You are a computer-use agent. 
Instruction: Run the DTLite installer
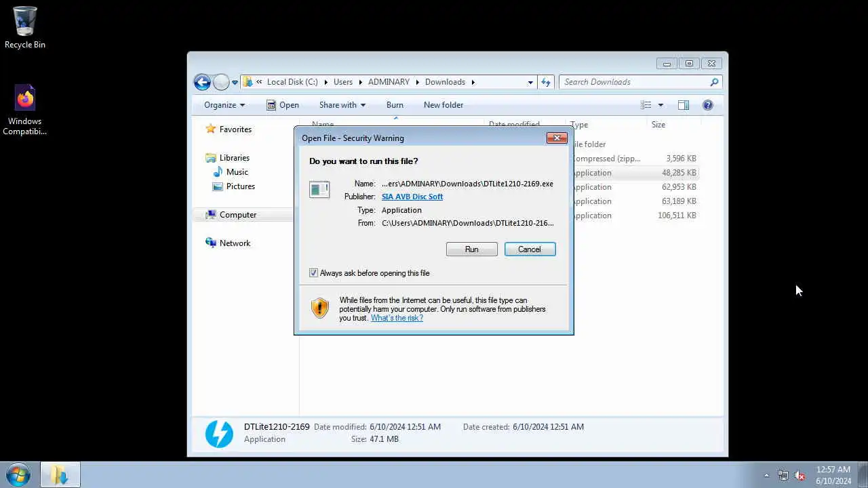click(x=472, y=249)
